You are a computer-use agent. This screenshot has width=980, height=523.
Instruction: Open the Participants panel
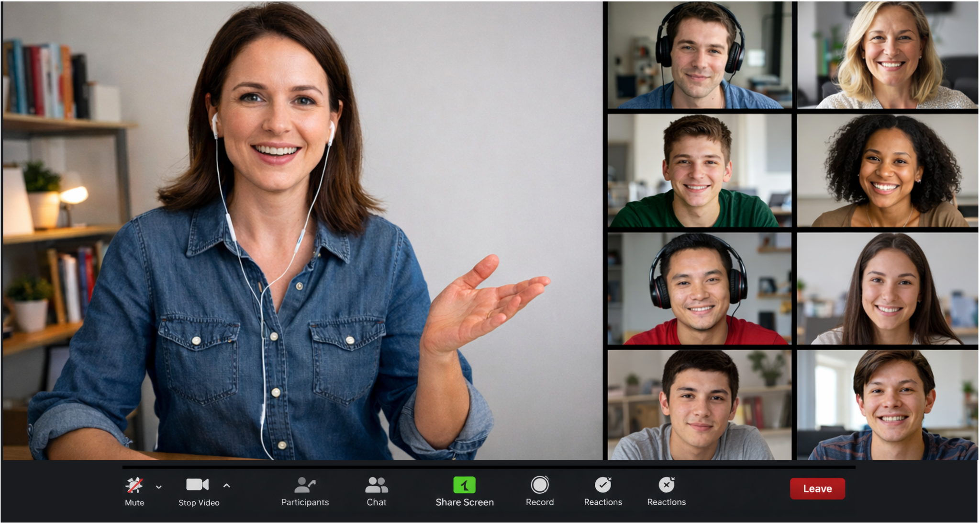coord(305,485)
